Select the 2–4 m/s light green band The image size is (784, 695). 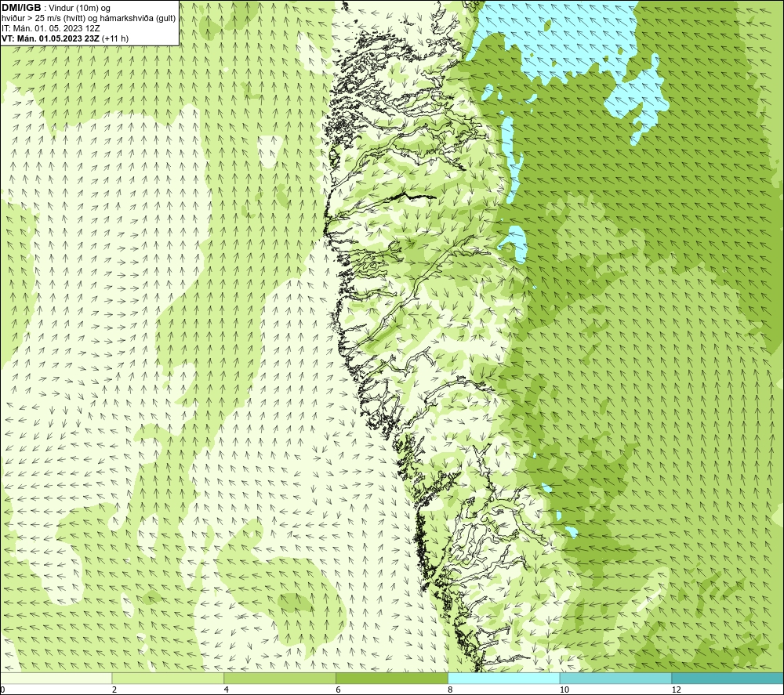(x=168, y=678)
